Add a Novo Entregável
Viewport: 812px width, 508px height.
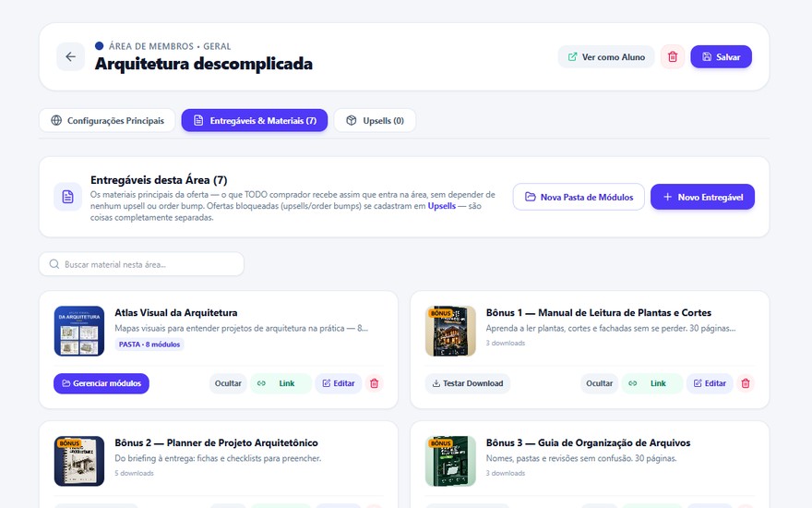click(x=702, y=197)
